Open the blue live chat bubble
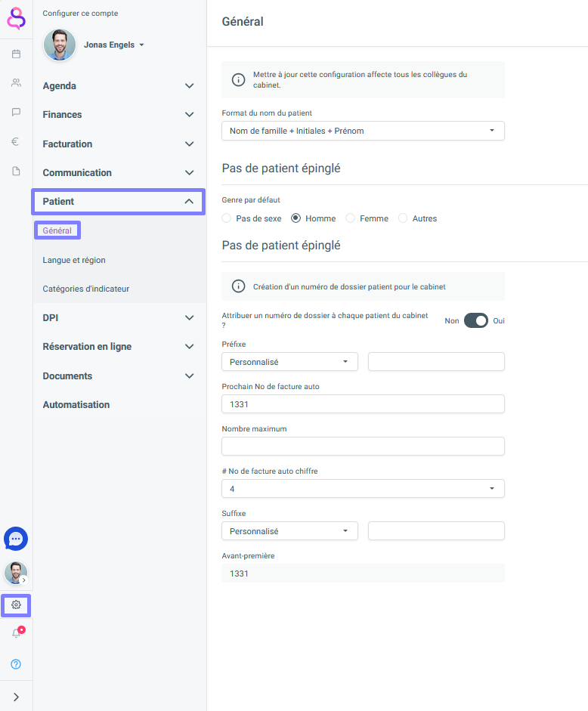The height and width of the screenshot is (711, 588). [x=16, y=539]
